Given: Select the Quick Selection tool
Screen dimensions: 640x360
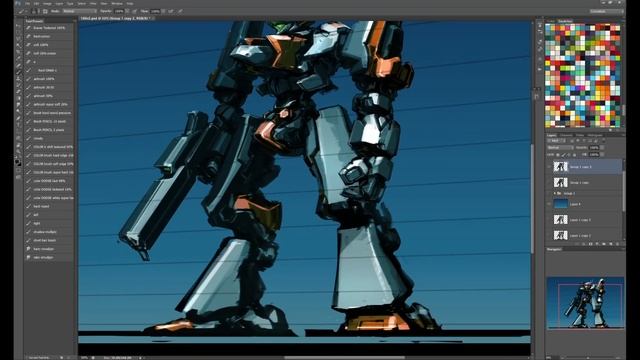Looking at the screenshot, I should [18, 45].
